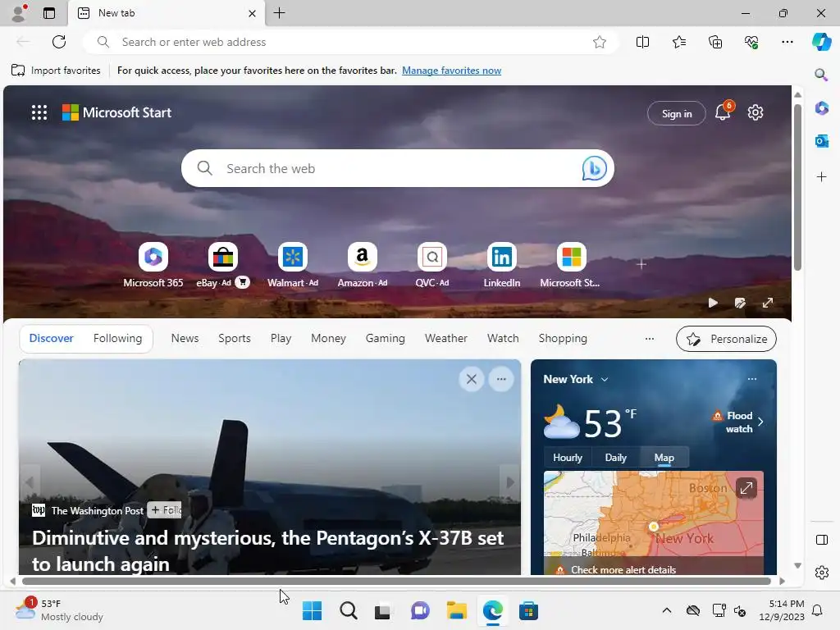The height and width of the screenshot is (630, 840).
Task: Open Manage favorites now link
Action: point(452,71)
